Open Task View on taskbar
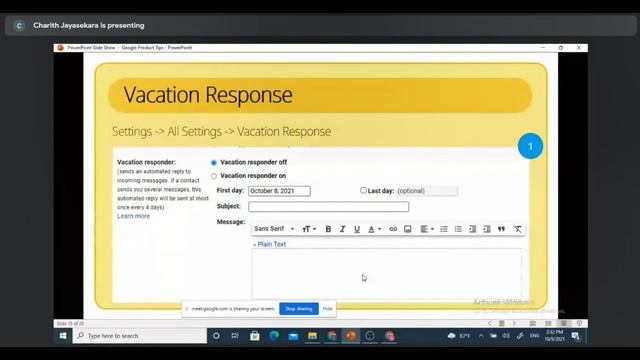The height and width of the screenshot is (360, 640). (x=235, y=336)
